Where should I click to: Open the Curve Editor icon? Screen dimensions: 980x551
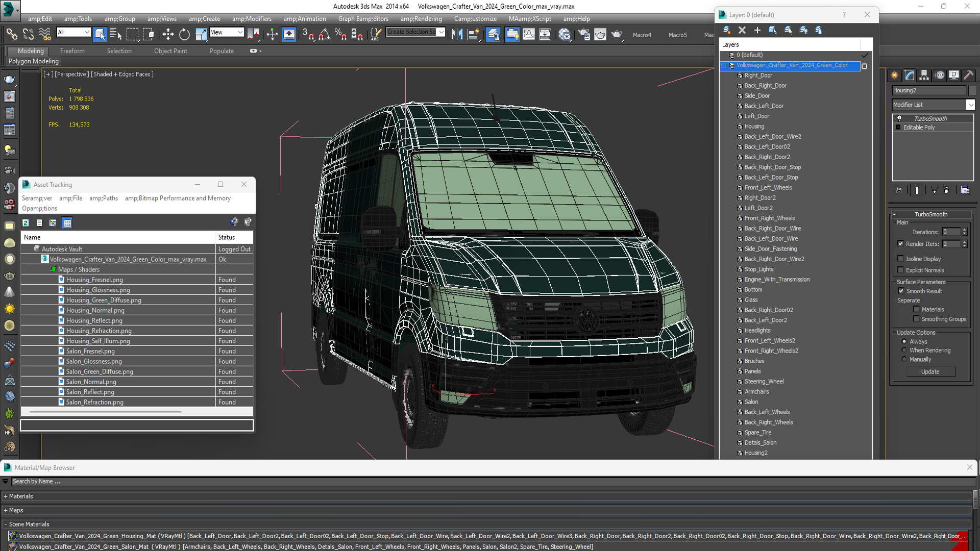click(529, 34)
